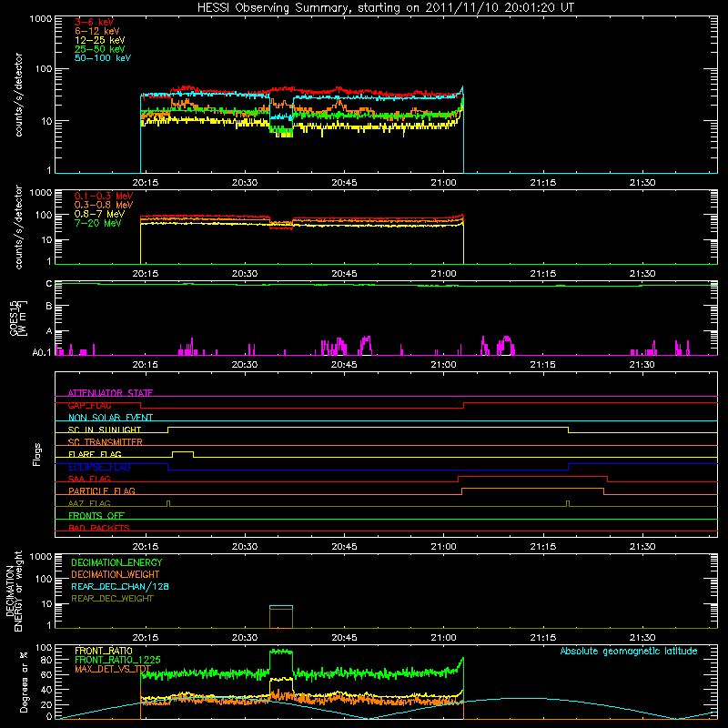This screenshot has height=728, width=728.
Task: Click the yellow 12-25 keV legend entry
Action: 100,40
